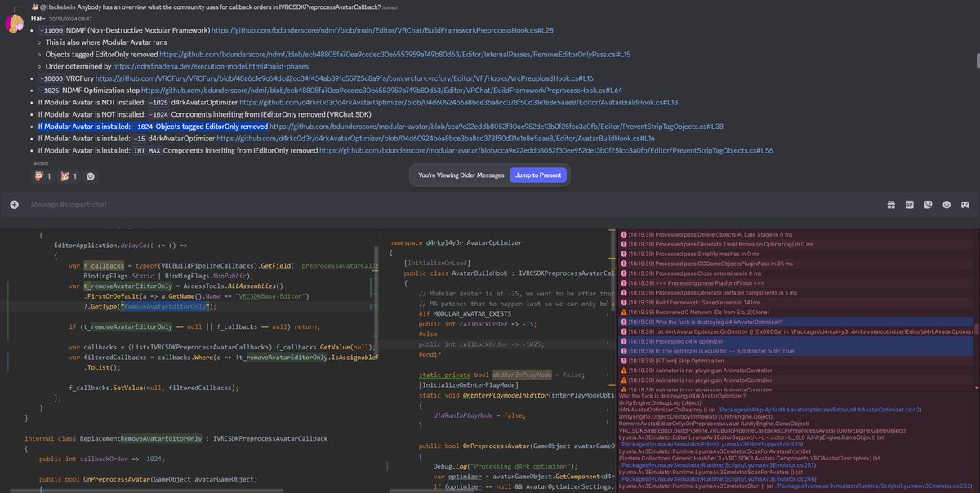
Task: Click the edited timestamp tooltip label
Action: point(40,163)
